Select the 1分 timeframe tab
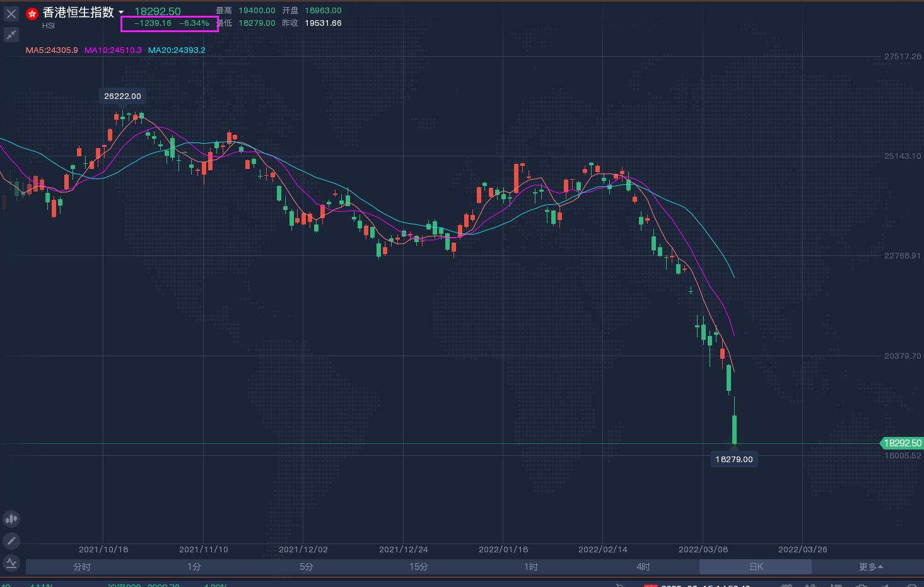The width and height of the screenshot is (924, 587). coord(194,567)
